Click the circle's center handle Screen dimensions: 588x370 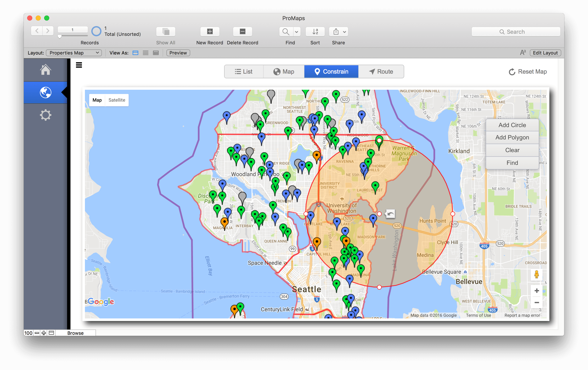[379, 214]
